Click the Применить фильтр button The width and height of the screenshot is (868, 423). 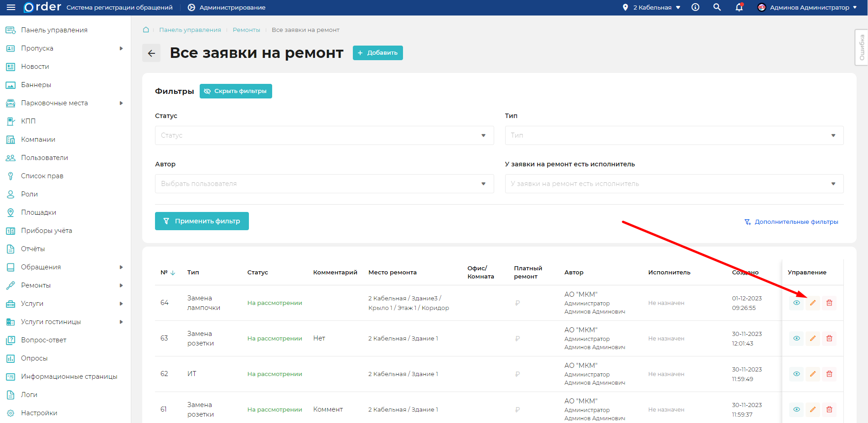coord(201,221)
